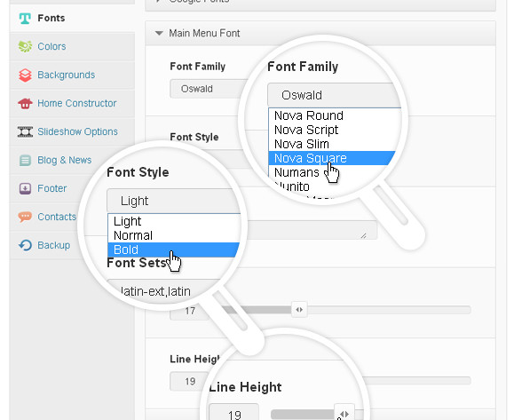Click the Colors palette icon
The height and width of the screenshot is (420, 514).
pyautogui.click(x=25, y=46)
